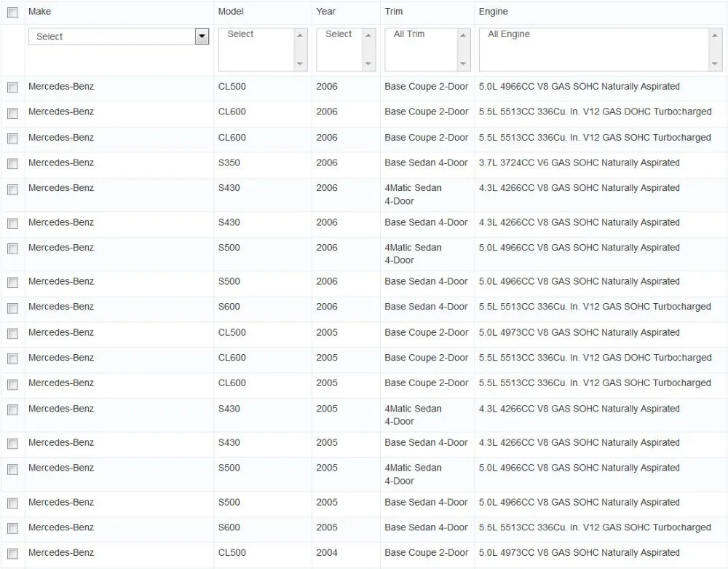Click down arrow in Engine list box
Screen dimensions: 728x569
pyautogui.click(x=715, y=63)
